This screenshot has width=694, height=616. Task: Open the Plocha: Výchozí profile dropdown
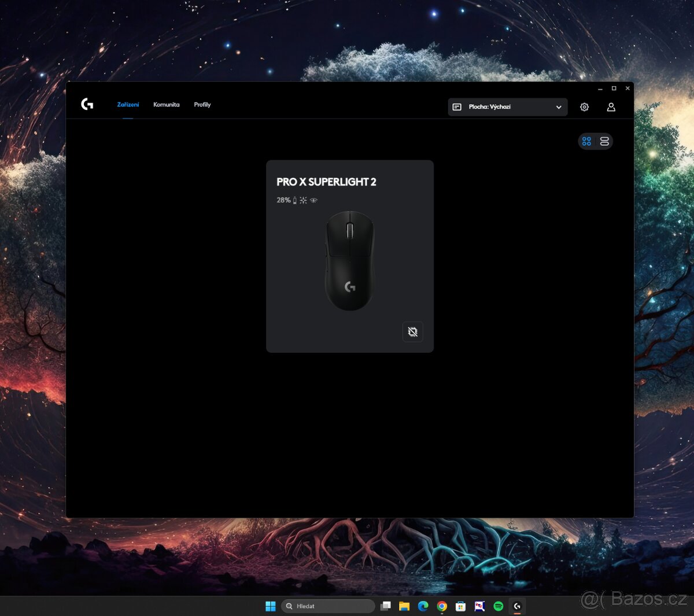click(507, 106)
